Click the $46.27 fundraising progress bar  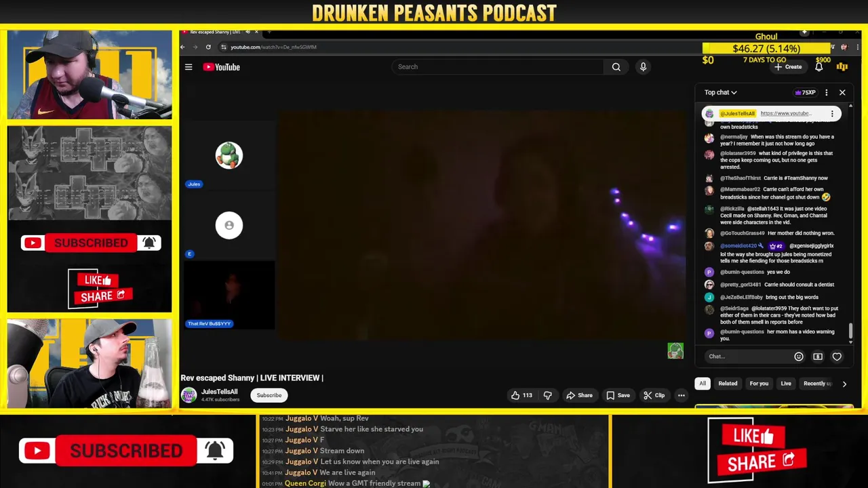coord(766,48)
